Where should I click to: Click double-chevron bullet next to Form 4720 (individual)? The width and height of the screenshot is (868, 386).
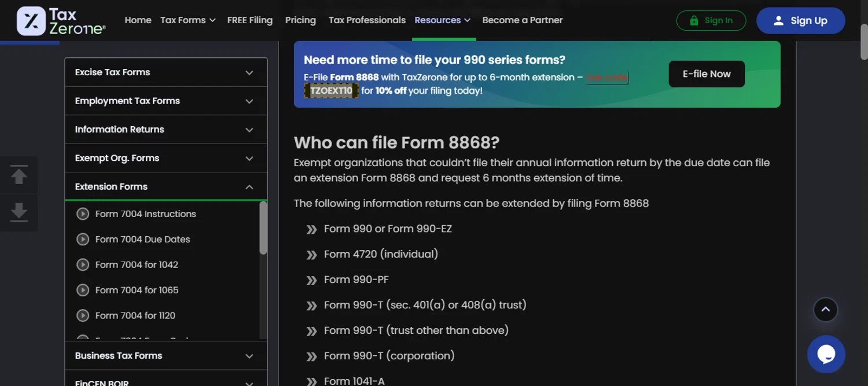[x=311, y=255]
